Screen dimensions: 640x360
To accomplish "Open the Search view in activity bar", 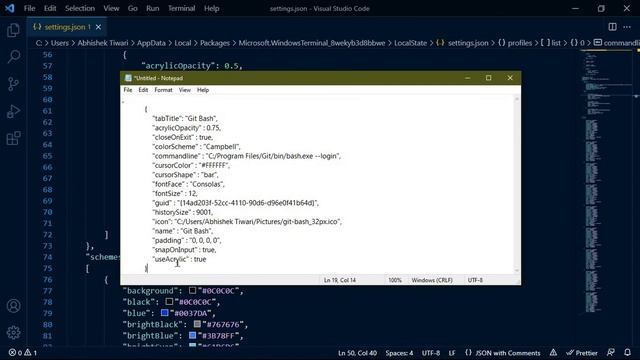I will click(13, 57).
